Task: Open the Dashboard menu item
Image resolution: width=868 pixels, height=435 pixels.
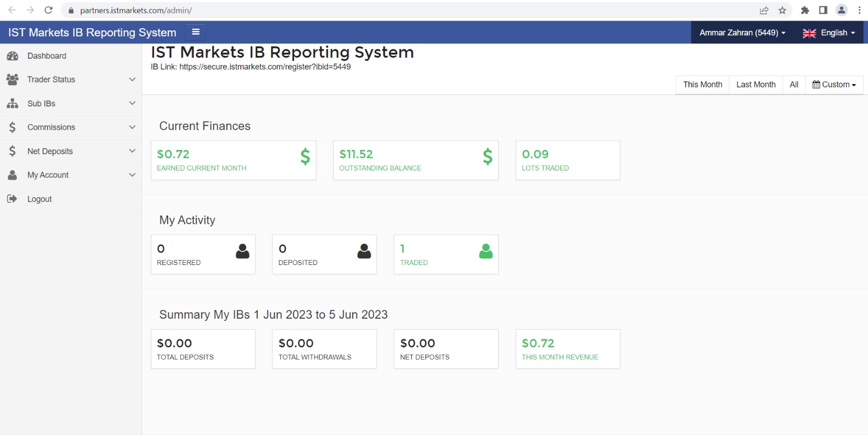Action: (71, 56)
